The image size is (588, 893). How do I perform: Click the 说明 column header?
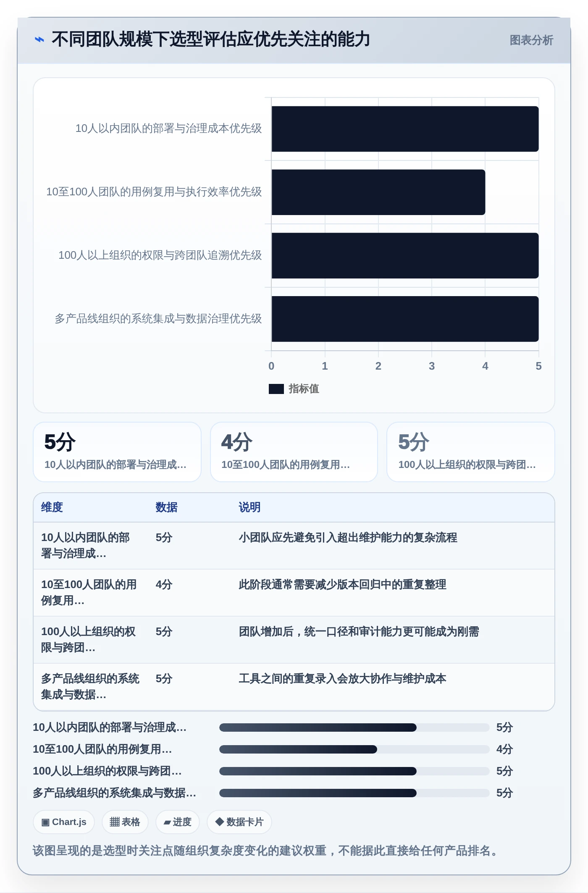click(250, 507)
